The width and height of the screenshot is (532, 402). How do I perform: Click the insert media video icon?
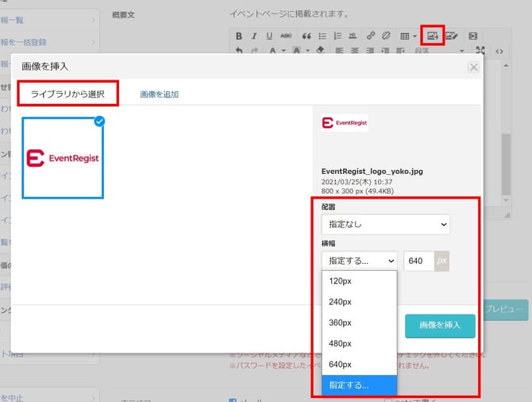pos(473,36)
